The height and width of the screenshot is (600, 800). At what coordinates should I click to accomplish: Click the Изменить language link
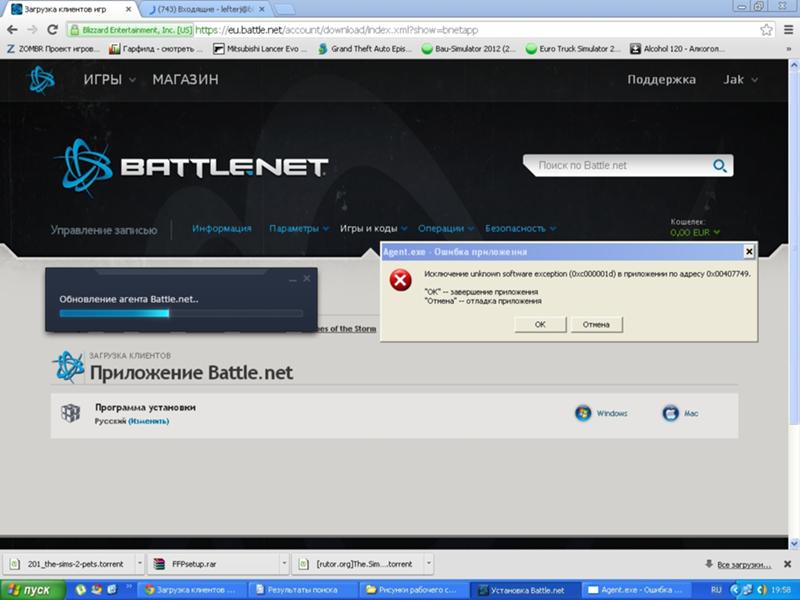[x=148, y=421]
